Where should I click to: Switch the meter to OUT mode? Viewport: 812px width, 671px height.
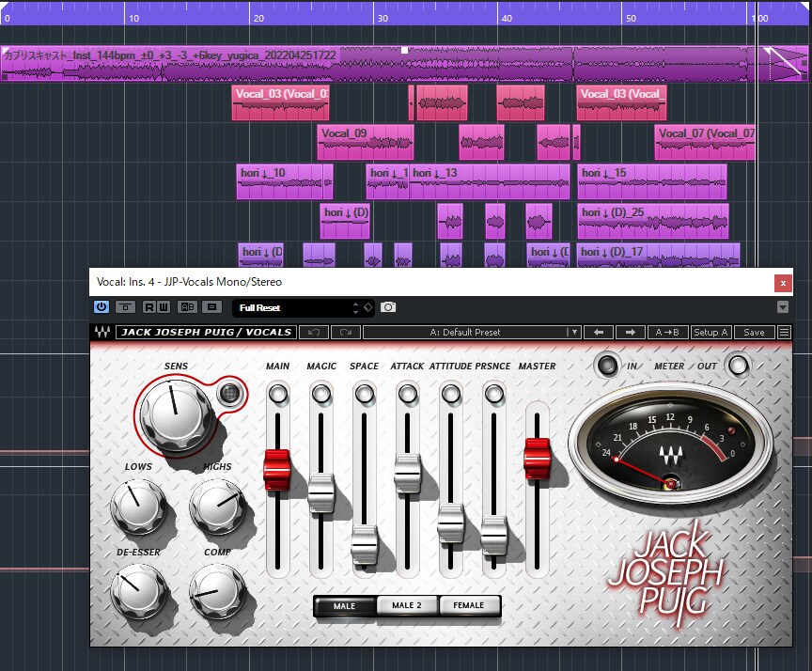[738, 366]
